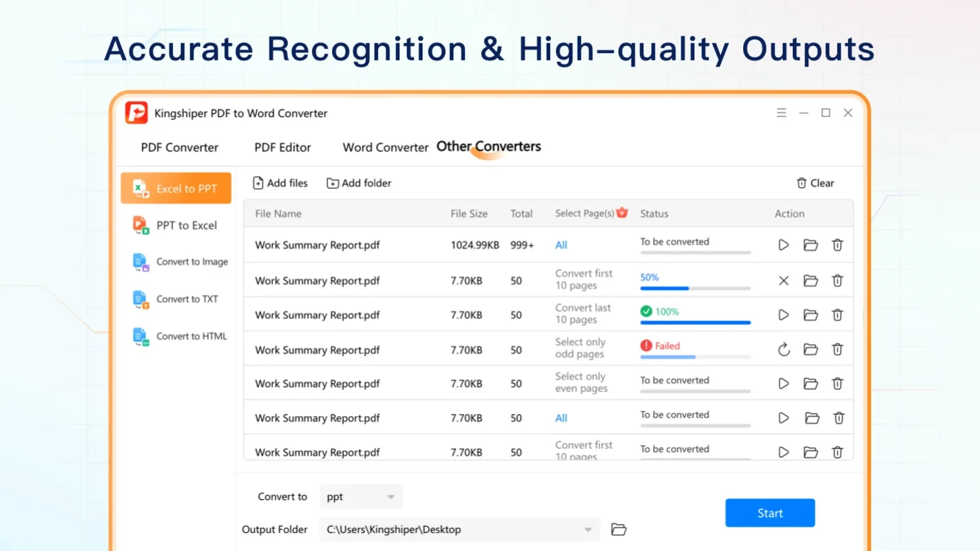Screen dimensions: 980x551
Task: Delete the Failed row with trash icon
Action: tap(837, 349)
